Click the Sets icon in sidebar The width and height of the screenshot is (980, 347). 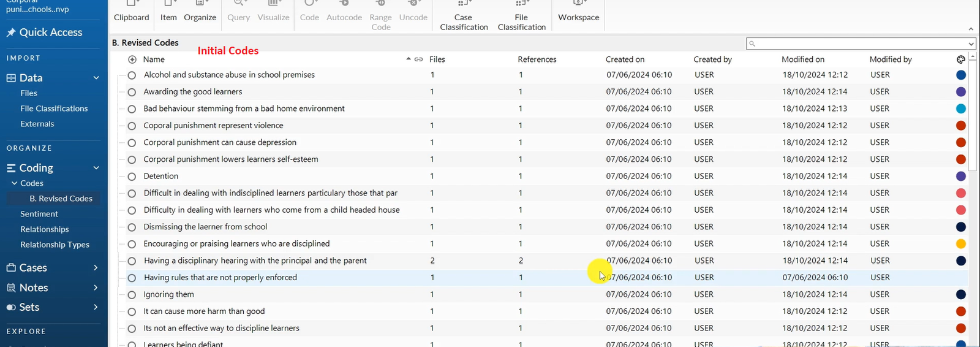11,307
